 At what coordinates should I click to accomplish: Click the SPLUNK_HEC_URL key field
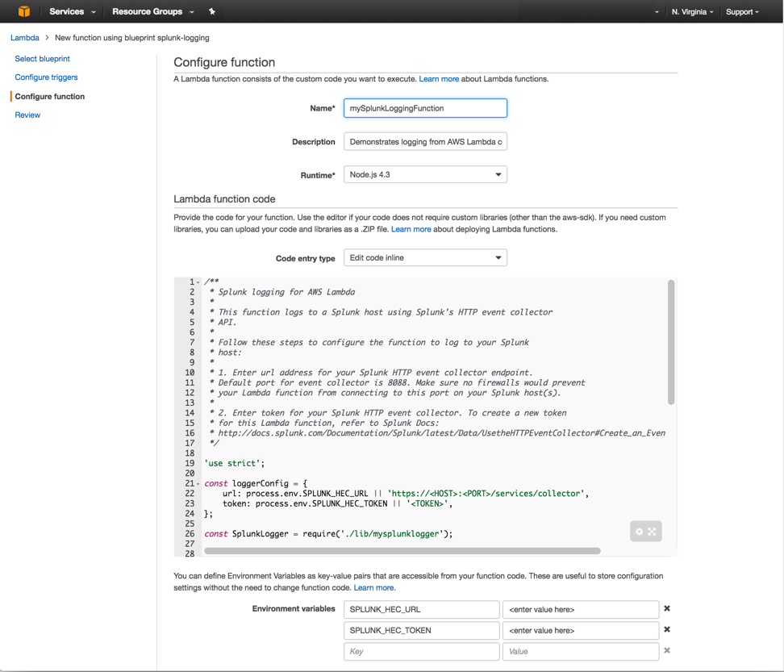[422, 610]
